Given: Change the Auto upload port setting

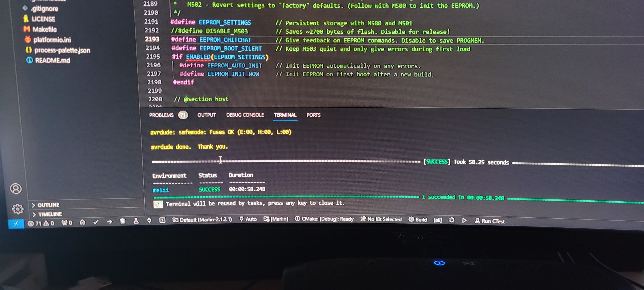Looking at the screenshot, I should [x=248, y=219].
